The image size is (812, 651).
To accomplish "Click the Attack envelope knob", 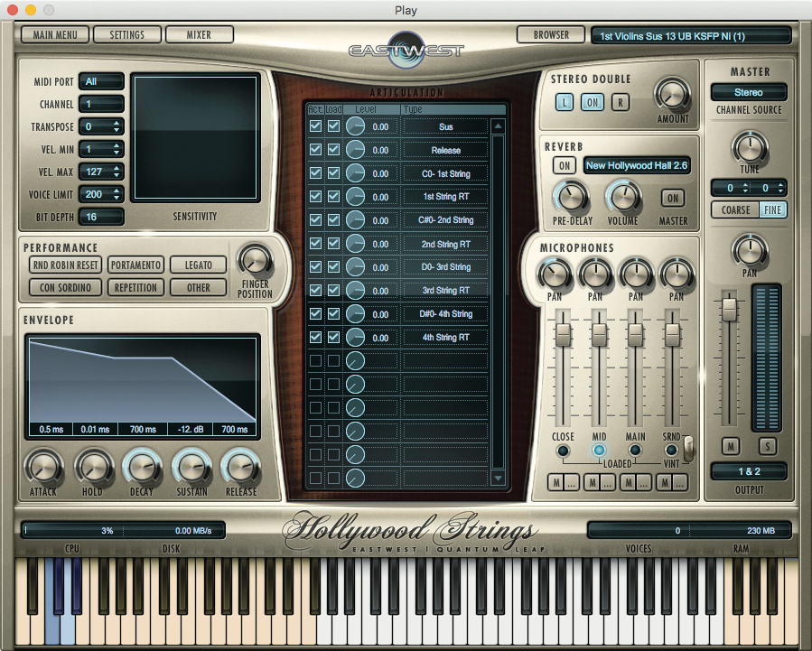I will [42, 466].
